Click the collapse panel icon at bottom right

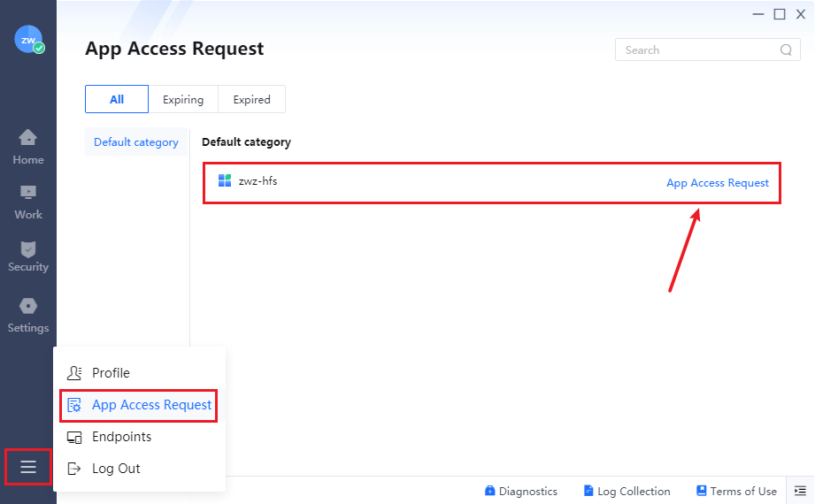(x=801, y=491)
